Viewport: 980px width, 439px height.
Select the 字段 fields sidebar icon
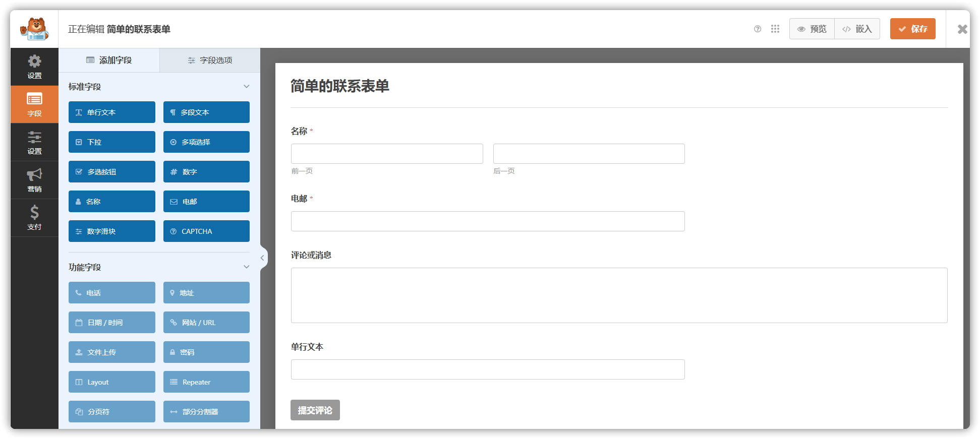coord(34,104)
